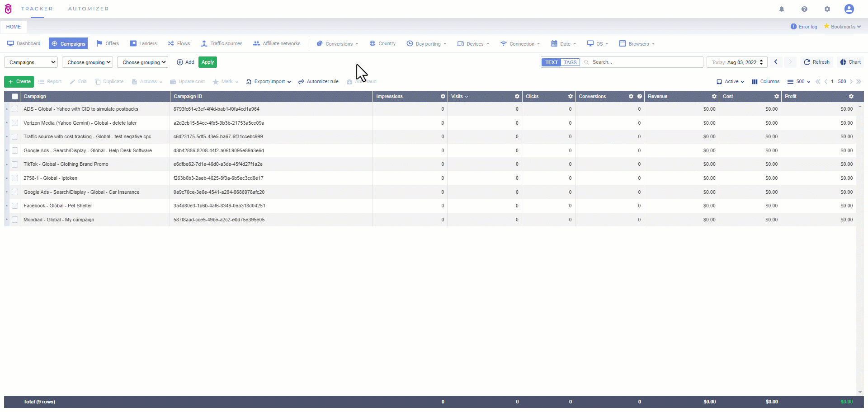Open the help question mark icon
The image size is (868, 412).
[804, 9]
